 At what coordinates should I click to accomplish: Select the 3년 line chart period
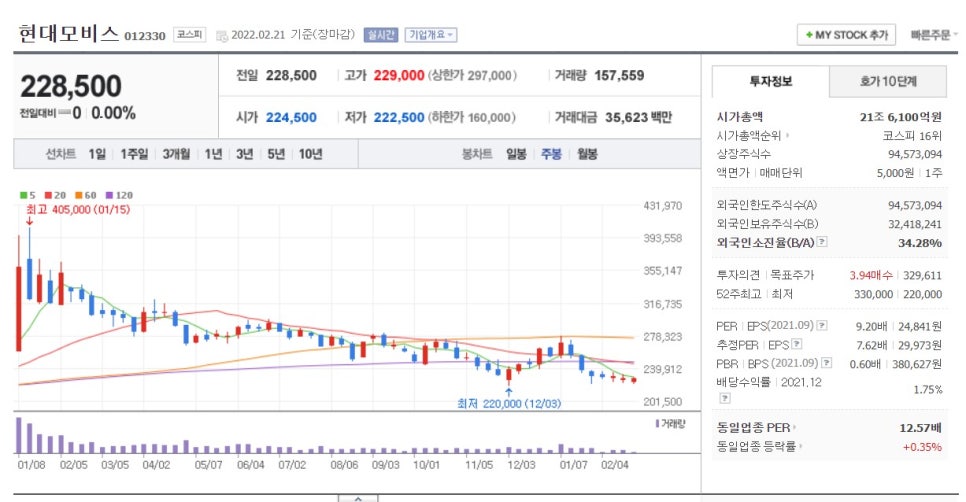(245, 154)
